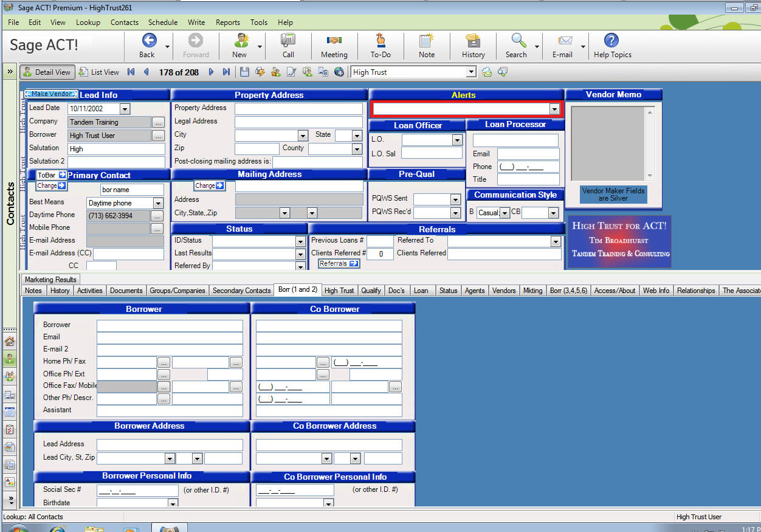Switch to Detail View
761x532 pixels.
tap(47, 72)
